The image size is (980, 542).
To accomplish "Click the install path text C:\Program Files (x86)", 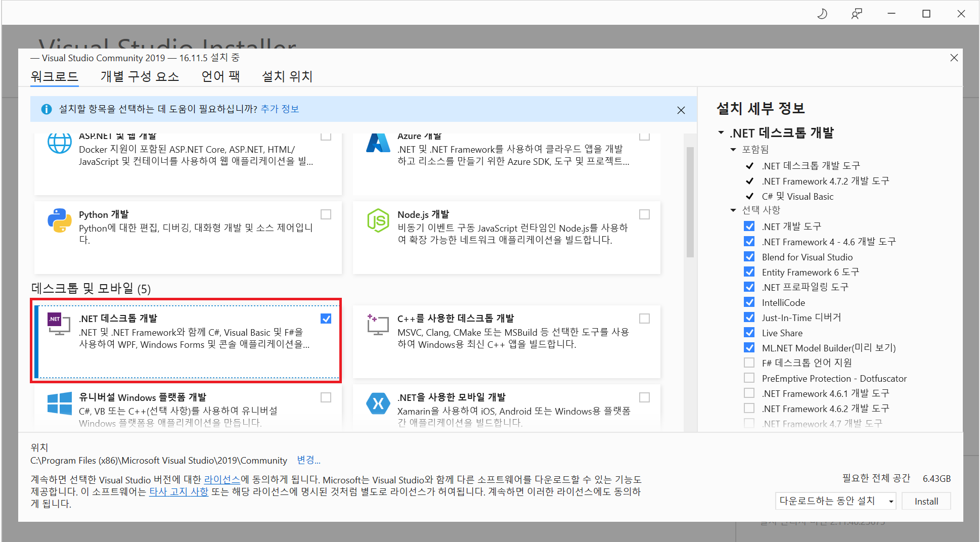I will point(159,461).
